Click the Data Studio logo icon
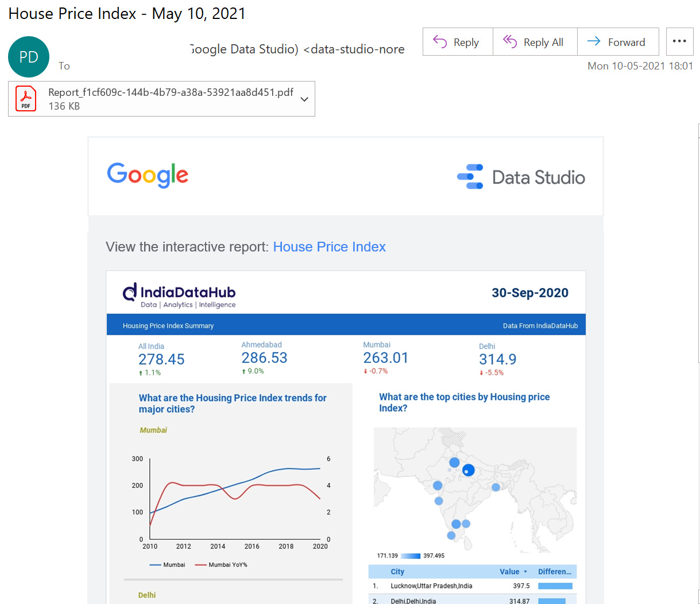Viewport: 700px width, 604px height. tap(470, 177)
